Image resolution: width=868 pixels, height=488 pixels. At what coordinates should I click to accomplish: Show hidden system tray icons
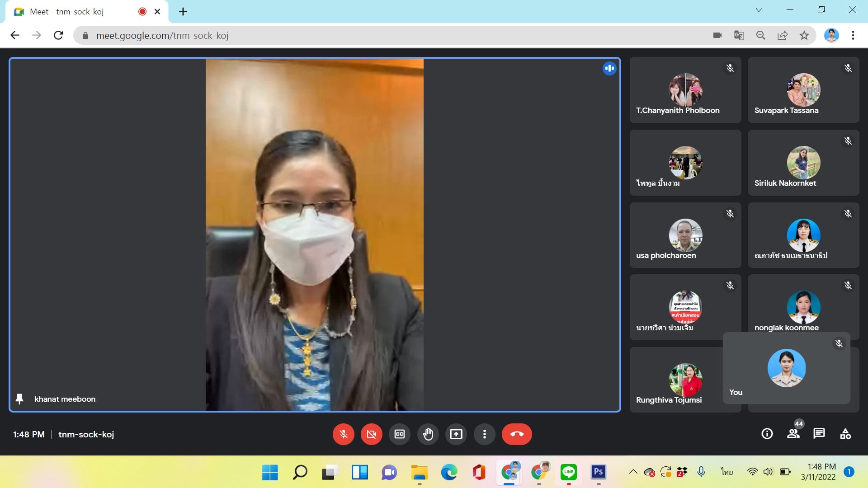tap(633, 472)
